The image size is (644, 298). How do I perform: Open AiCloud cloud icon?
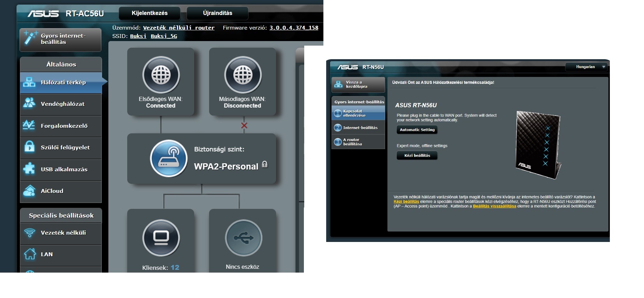coord(29,191)
